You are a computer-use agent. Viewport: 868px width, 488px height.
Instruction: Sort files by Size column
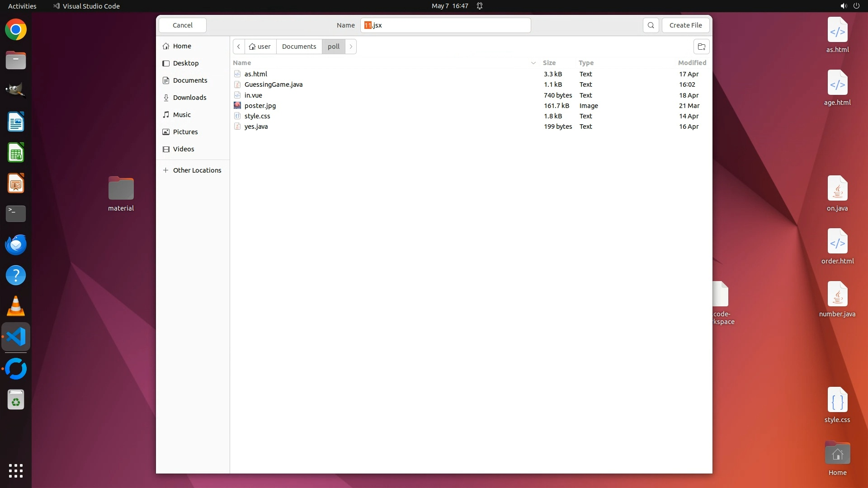549,63
